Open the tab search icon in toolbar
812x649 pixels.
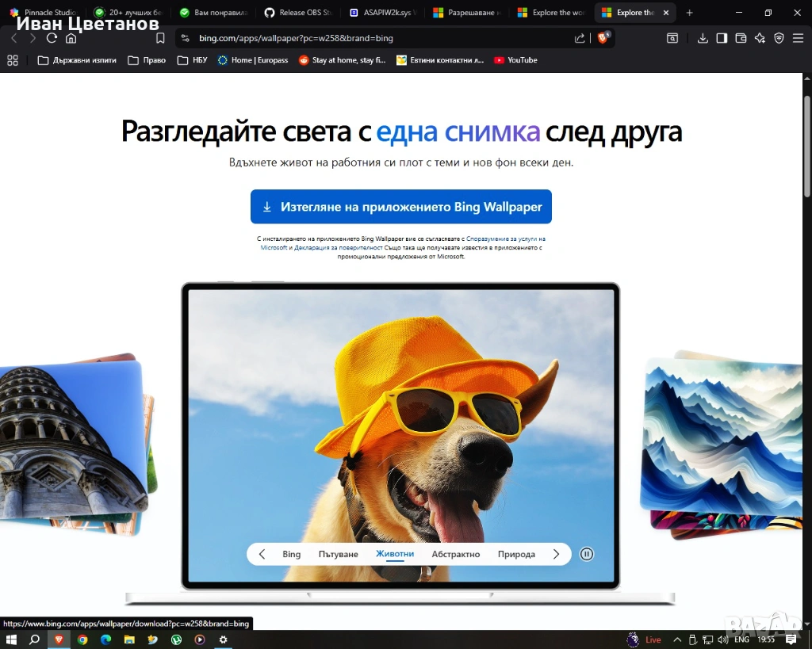tap(672, 38)
